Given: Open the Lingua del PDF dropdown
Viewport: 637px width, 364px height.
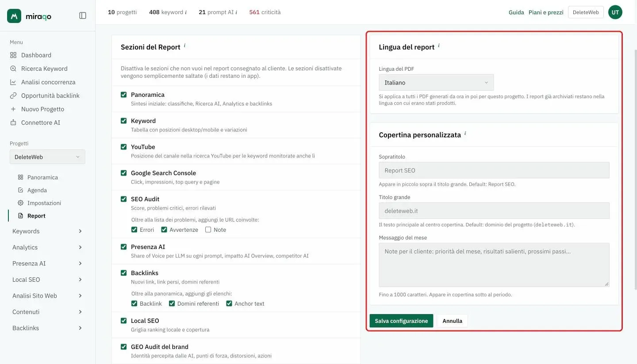Looking at the screenshot, I should (436, 83).
